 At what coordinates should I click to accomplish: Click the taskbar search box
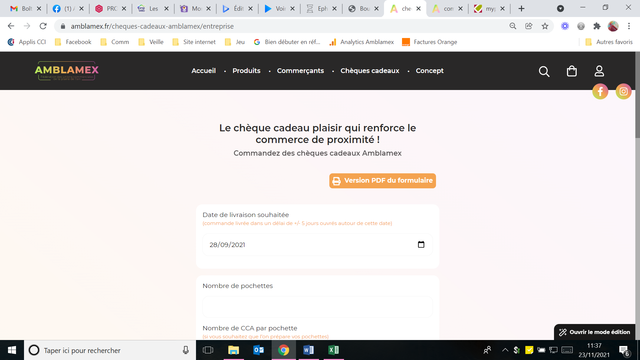[110, 350]
